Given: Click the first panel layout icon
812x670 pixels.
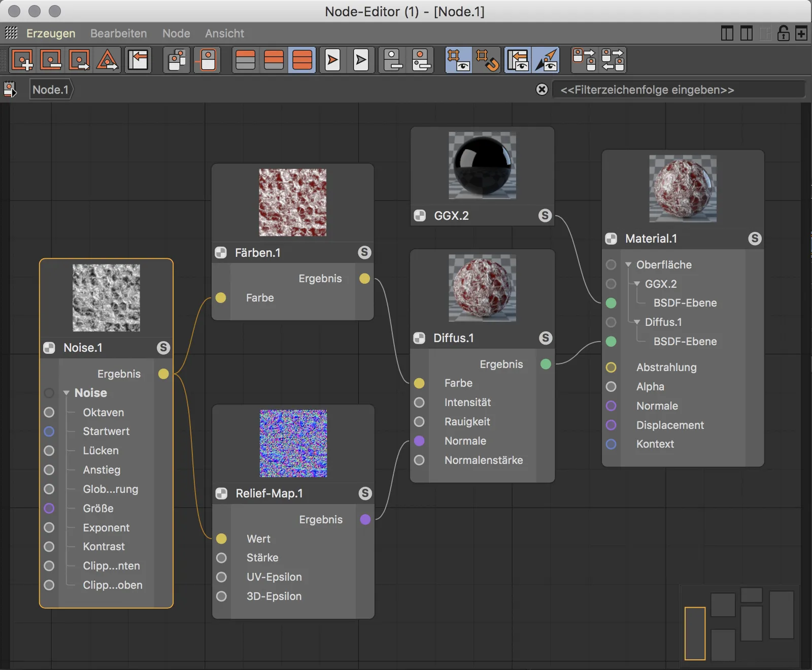Looking at the screenshot, I should tap(727, 33).
